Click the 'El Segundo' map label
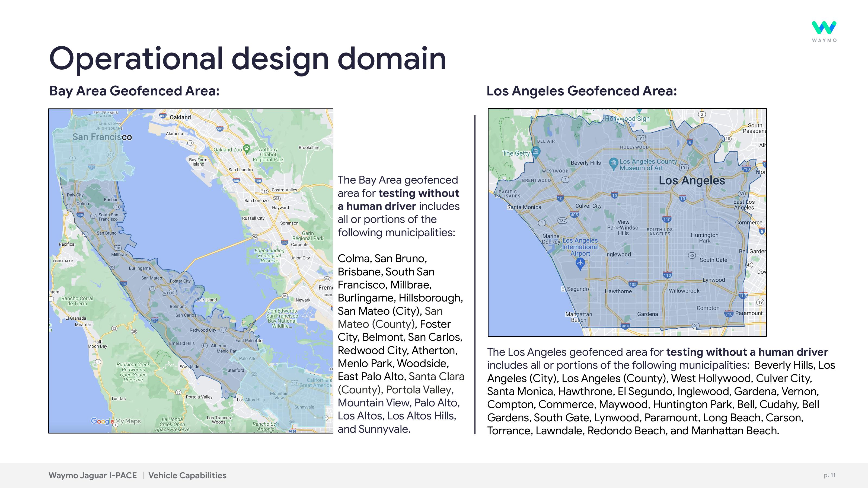Viewport: 868px width, 488px height. pyautogui.click(x=575, y=289)
